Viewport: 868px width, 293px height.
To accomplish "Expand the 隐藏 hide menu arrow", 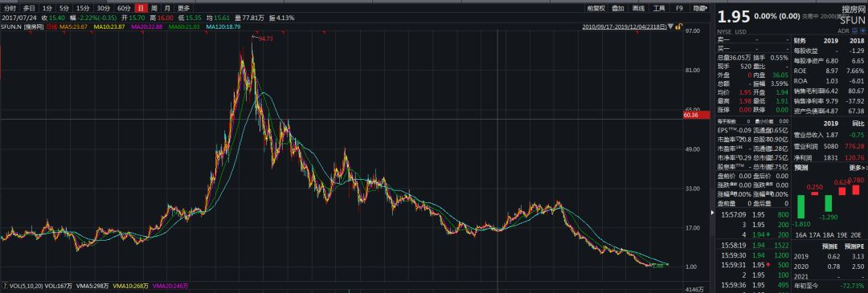I will 707,8.
